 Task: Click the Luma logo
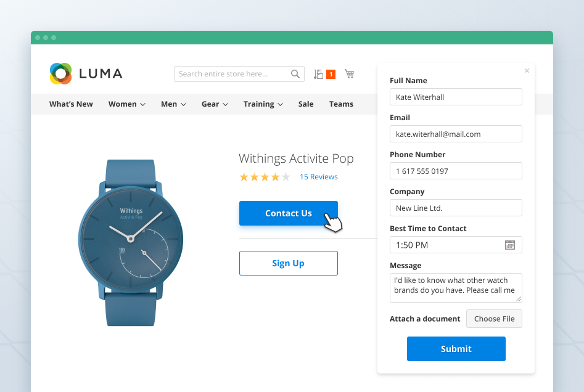coord(86,73)
